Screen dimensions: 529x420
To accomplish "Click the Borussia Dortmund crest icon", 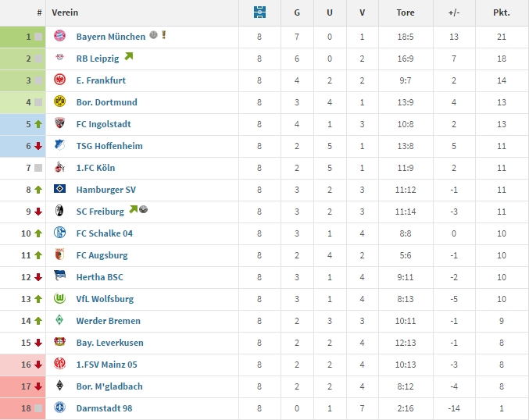I will (x=59, y=102).
